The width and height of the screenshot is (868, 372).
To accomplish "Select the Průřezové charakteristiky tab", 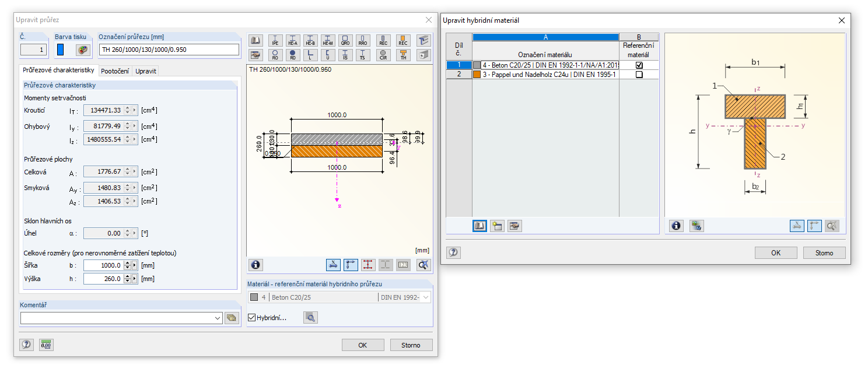I will pos(58,70).
